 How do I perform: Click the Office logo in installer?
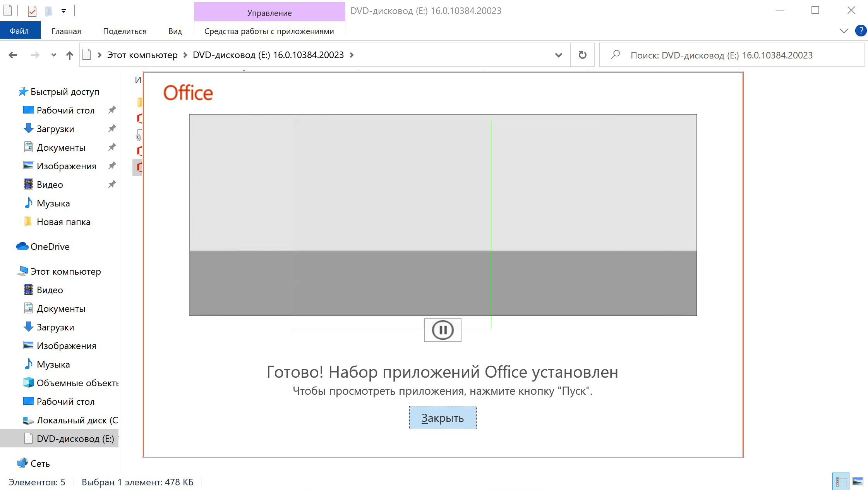click(x=188, y=93)
